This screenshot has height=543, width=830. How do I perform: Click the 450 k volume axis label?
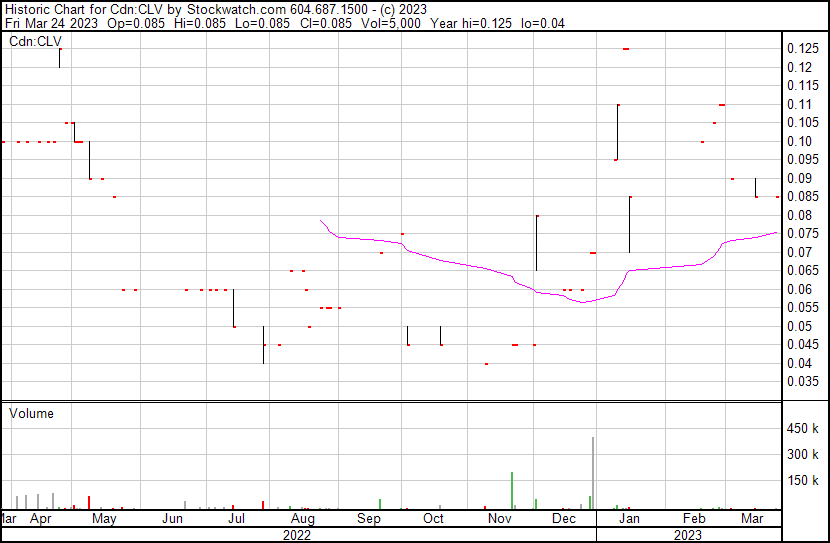[804, 429]
